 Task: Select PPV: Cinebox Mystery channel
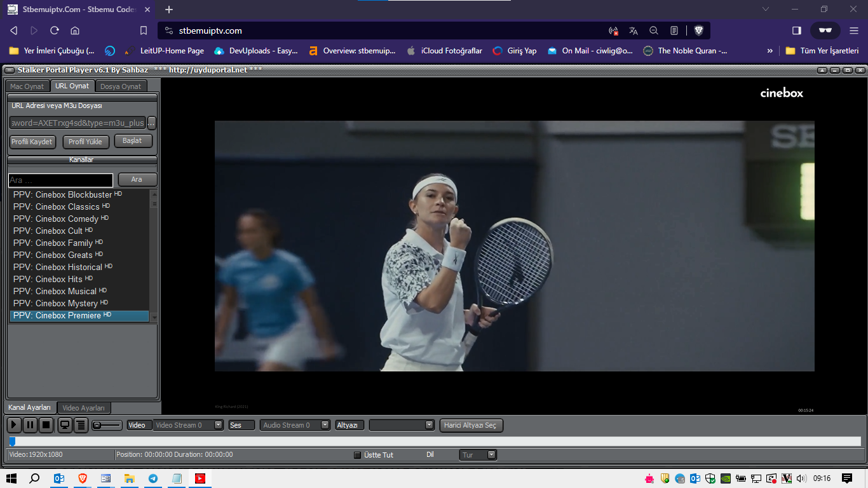point(79,303)
